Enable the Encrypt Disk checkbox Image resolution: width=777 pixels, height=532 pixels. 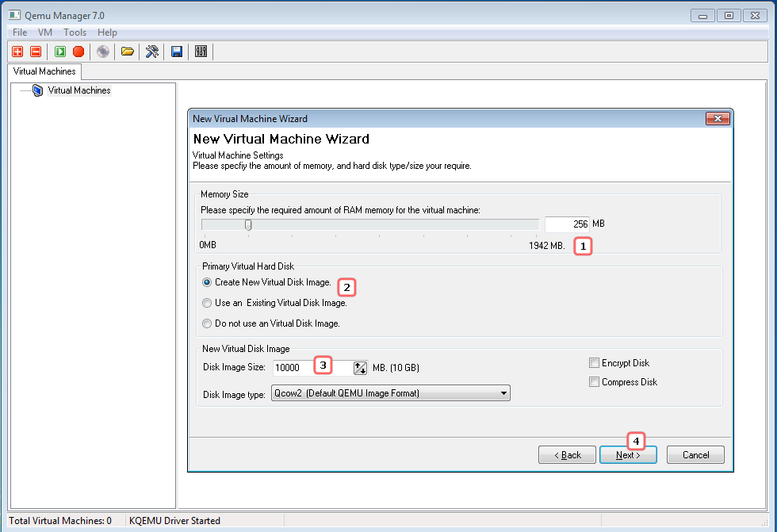(594, 363)
